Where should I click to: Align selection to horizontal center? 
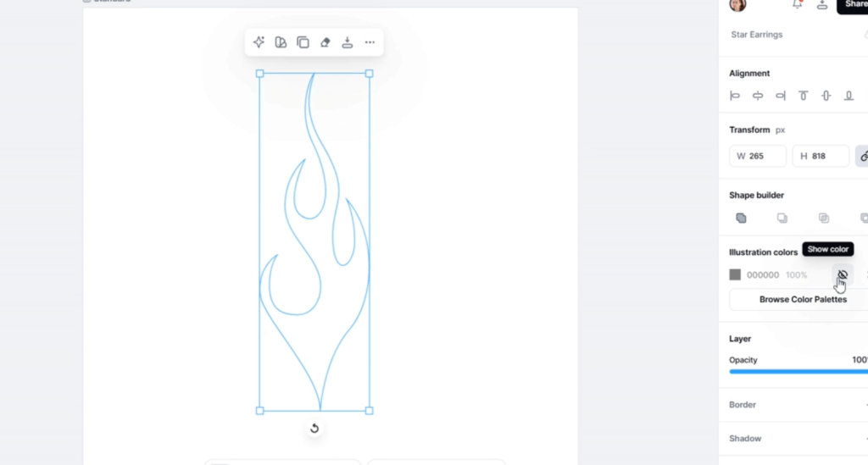tap(758, 96)
